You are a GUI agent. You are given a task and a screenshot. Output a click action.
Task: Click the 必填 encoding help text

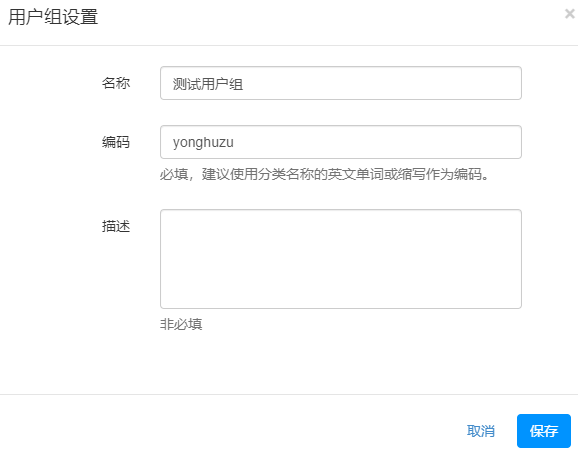(324, 174)
